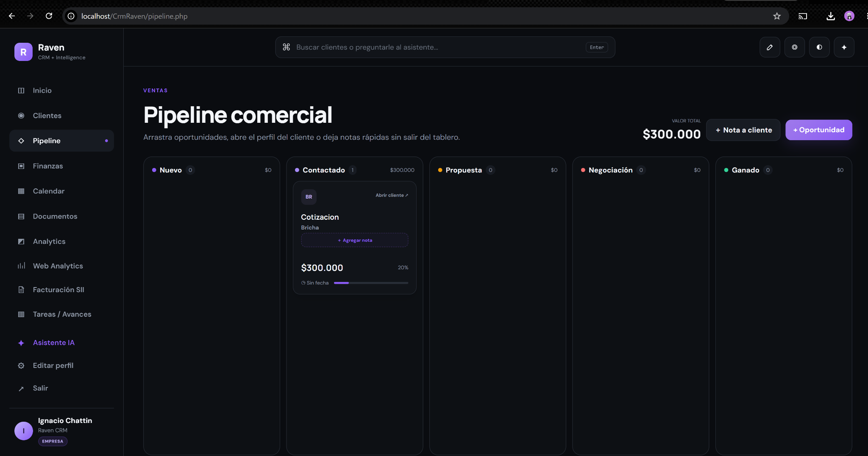The height and width of the screenshot is (456, 868).
Task: Select Pipeline in the sidebar
Action: click(61, 141)
